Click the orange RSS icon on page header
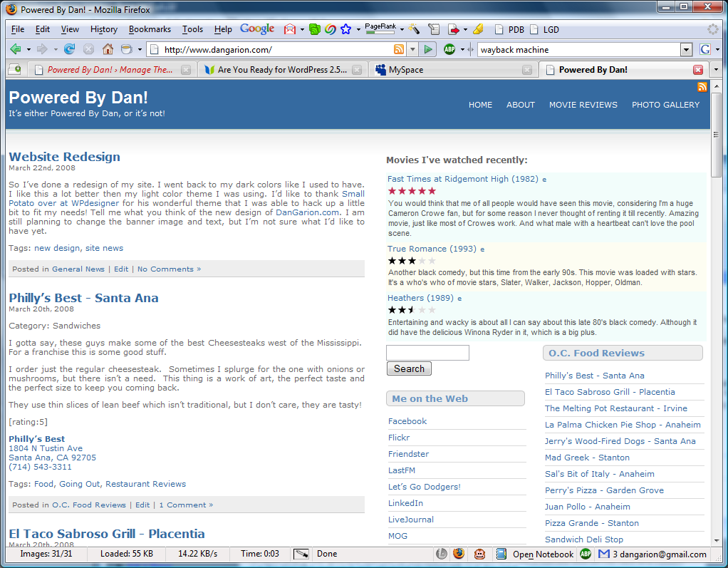 click(702, 87)
